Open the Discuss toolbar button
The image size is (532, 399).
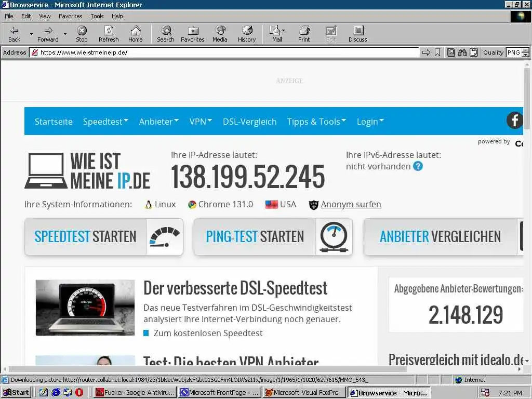click(x=357, y=34)
